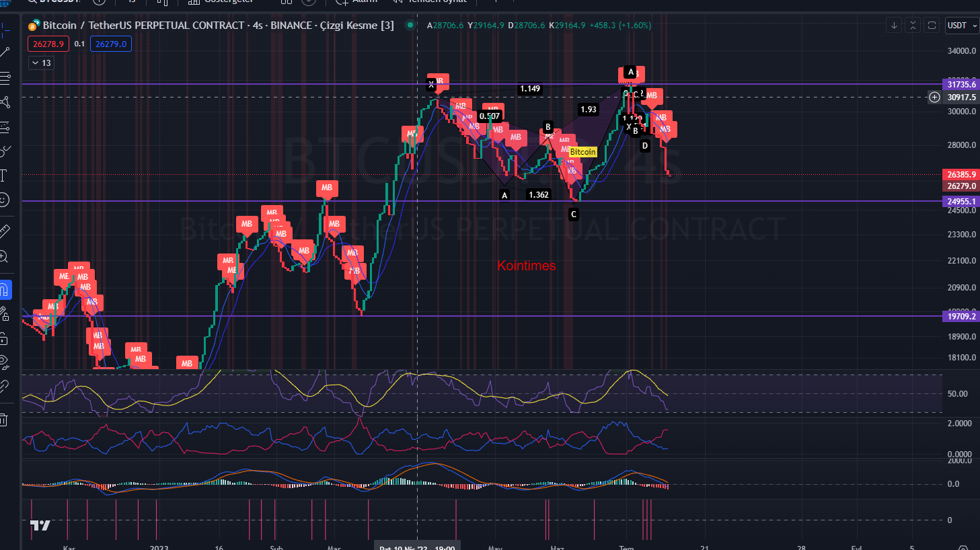Select the 1.362 pattern ratio label
980x550 pixels.
[539, 195]
